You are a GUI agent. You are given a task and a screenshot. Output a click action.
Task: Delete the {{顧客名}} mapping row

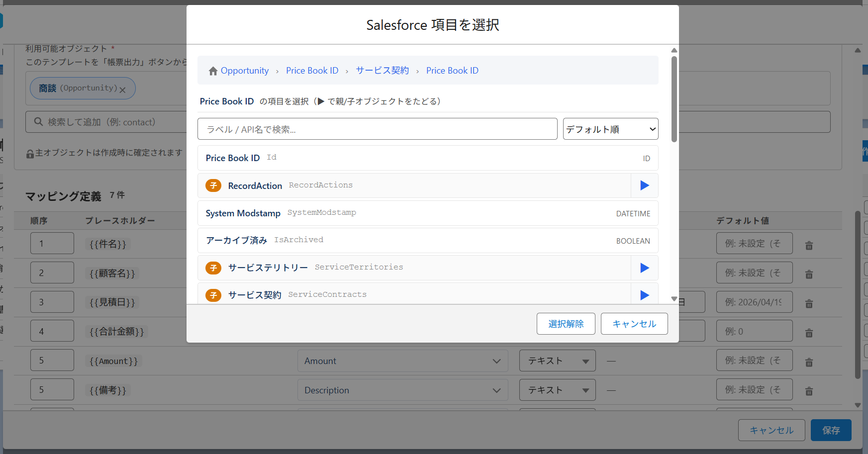coord(809,274)
